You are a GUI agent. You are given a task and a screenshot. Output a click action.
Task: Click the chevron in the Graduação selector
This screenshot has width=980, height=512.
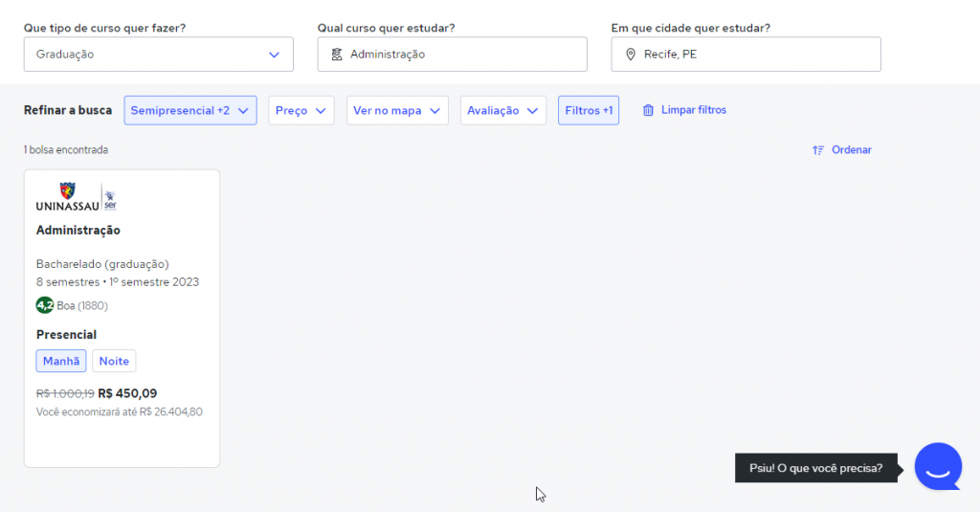point(275,55)
